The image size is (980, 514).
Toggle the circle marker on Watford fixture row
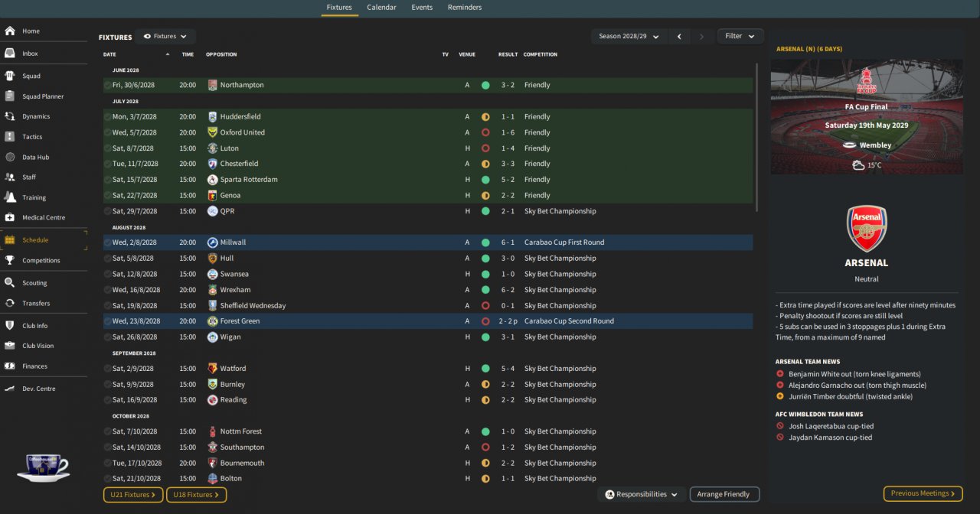(107, 369)
